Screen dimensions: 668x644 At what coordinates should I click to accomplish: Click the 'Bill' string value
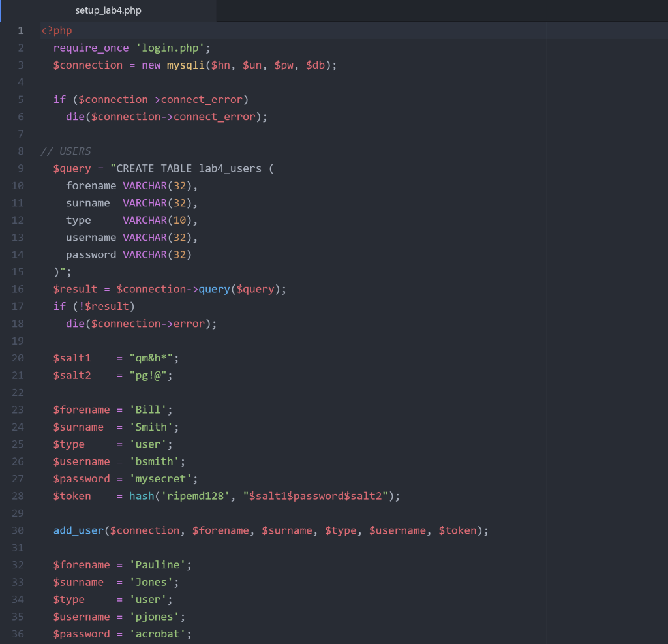click(148, 410)
